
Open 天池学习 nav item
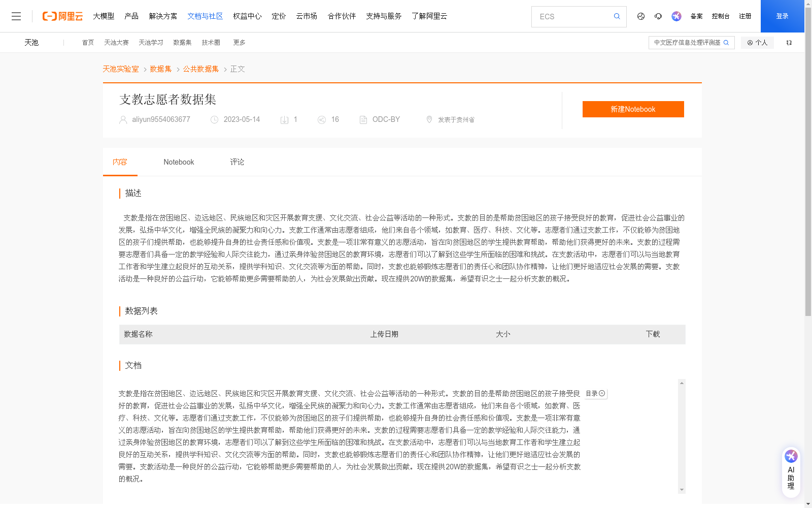pos(151,43)
